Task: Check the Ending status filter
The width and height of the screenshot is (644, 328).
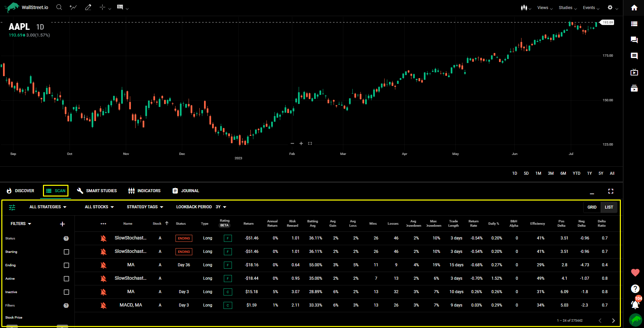Action: (x=66, y=265)
